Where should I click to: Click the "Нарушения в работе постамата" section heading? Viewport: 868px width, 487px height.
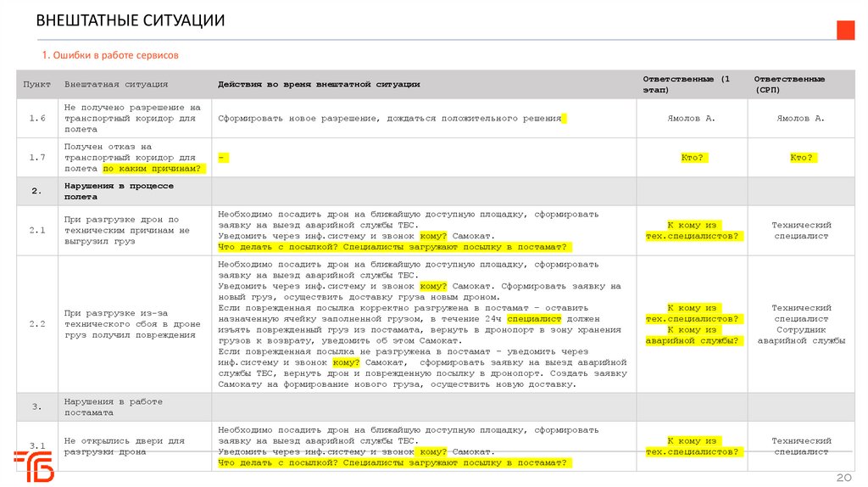114,406
